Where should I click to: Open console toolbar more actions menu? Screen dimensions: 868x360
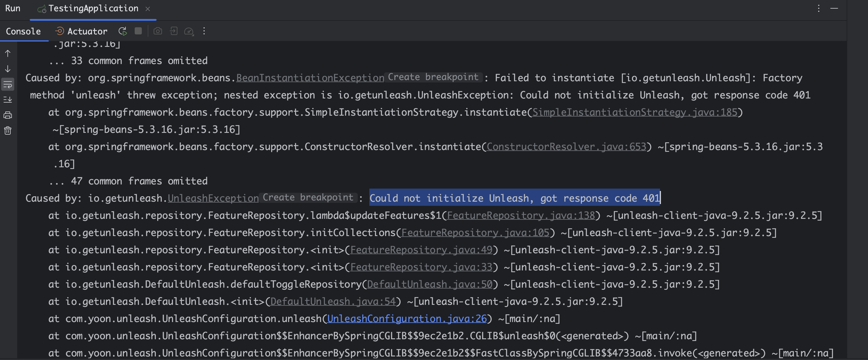pyautogui.click(x=204, y=31)
